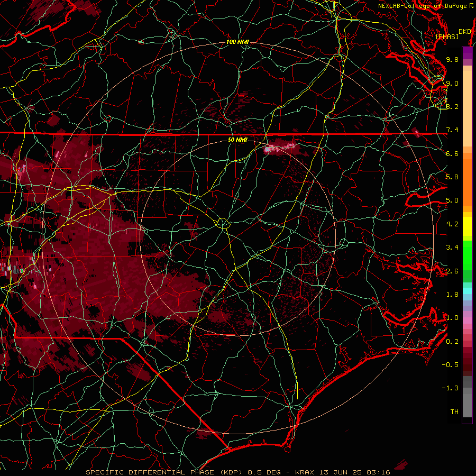476x476 pixels.
Task: Pick the cyan segment of color bar
Action: coord(467,291)
